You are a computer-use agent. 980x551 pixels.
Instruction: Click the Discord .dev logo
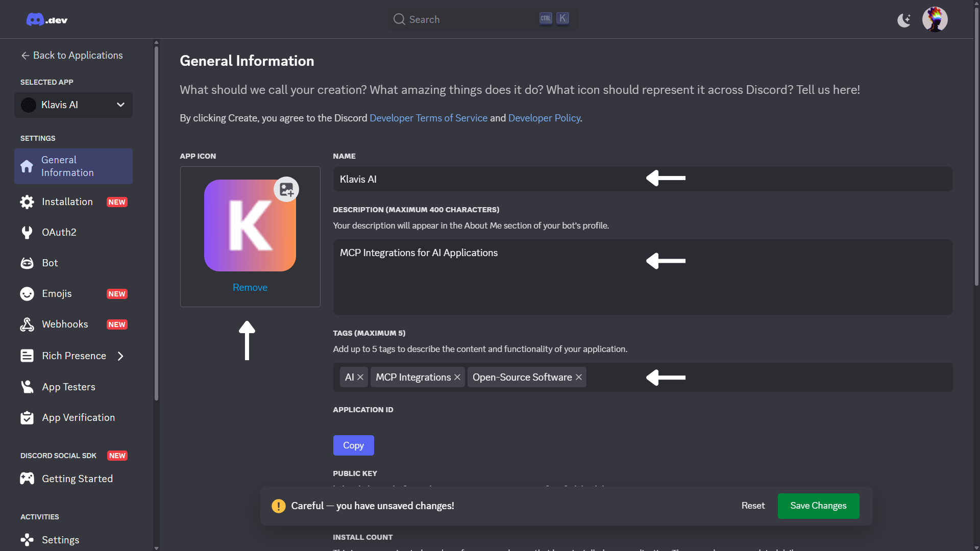pos(46,20)
